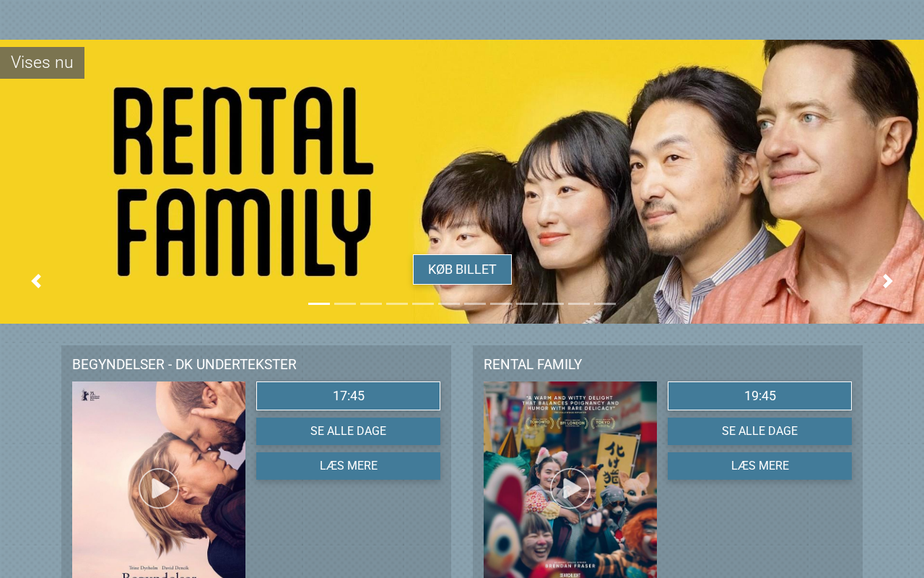Viewport: 924px width, 578px height.
Task: Advance carousel with next arrow
Action: 888,281
